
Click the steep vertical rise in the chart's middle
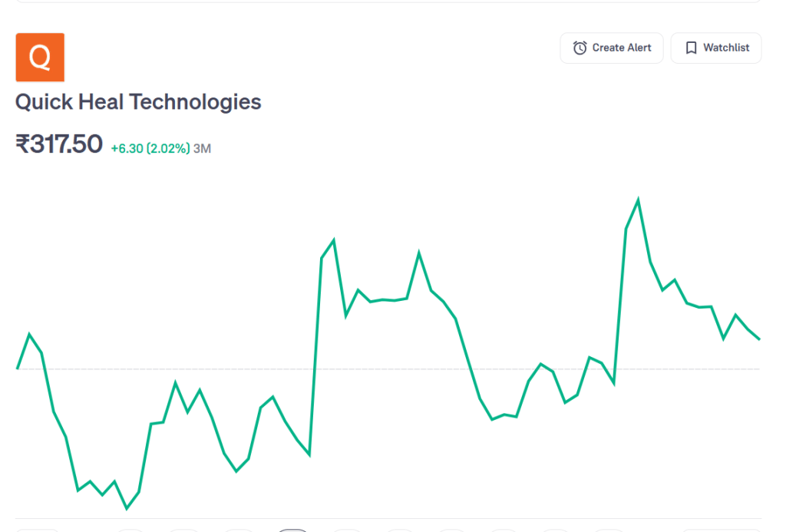tap(315, 353)
